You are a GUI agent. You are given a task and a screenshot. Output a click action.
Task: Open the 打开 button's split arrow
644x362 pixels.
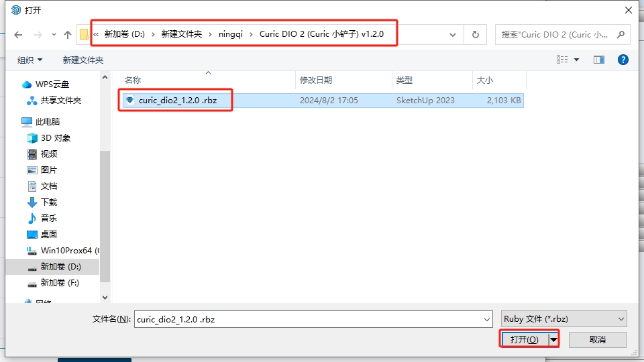(553, 339)
